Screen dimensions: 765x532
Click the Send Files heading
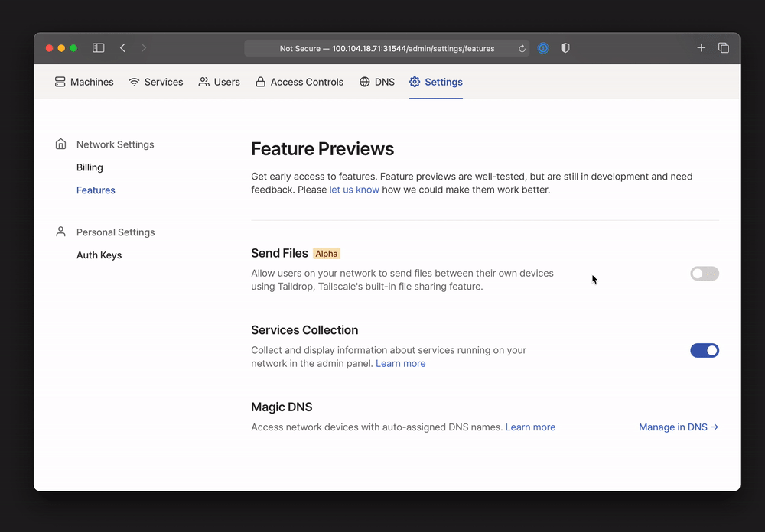[279, 253]
